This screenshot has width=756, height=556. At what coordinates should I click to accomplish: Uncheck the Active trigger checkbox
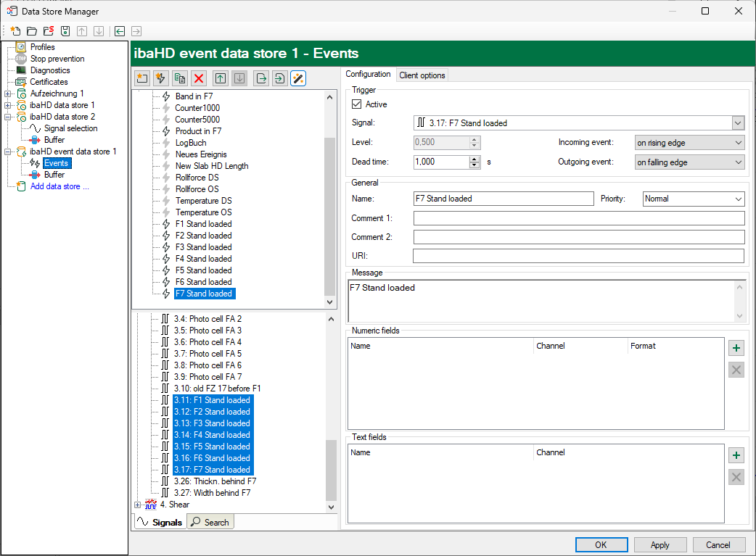(x=356, y=104)
